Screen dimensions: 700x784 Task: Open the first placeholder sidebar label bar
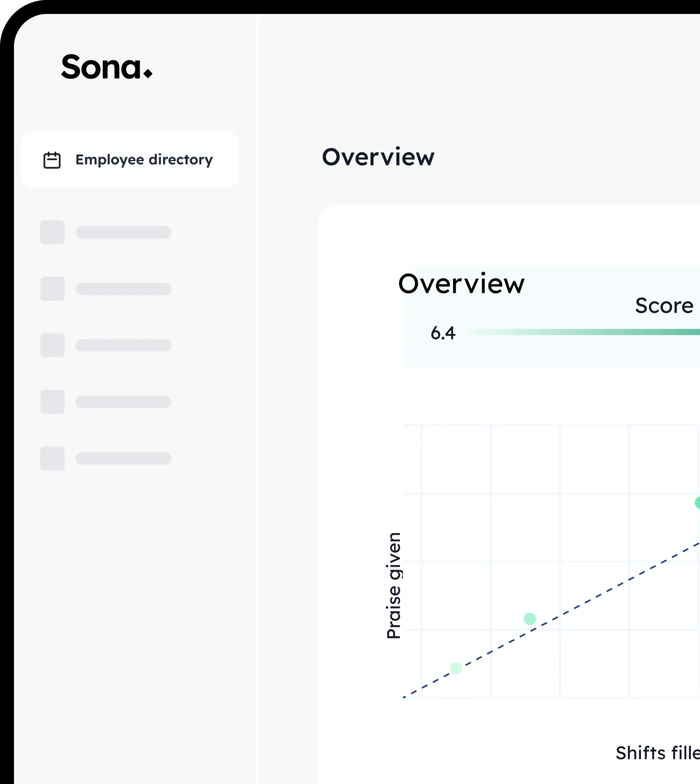pos(124,232)
